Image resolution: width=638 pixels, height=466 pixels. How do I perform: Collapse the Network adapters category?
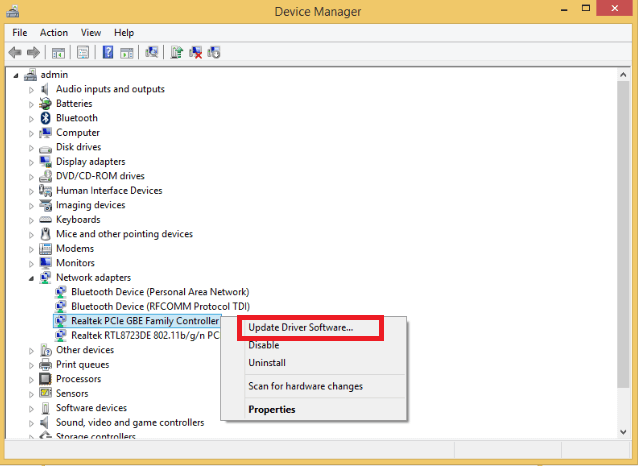pos(31,278)
